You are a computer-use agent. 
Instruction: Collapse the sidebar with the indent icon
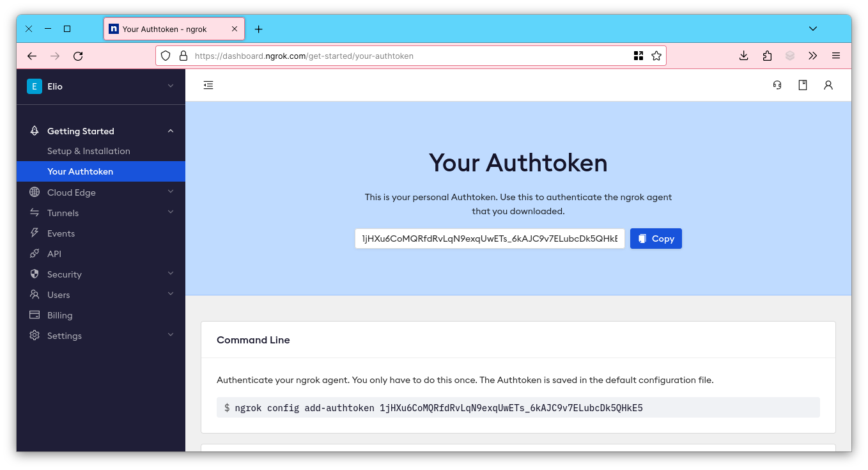click(208, 84)
